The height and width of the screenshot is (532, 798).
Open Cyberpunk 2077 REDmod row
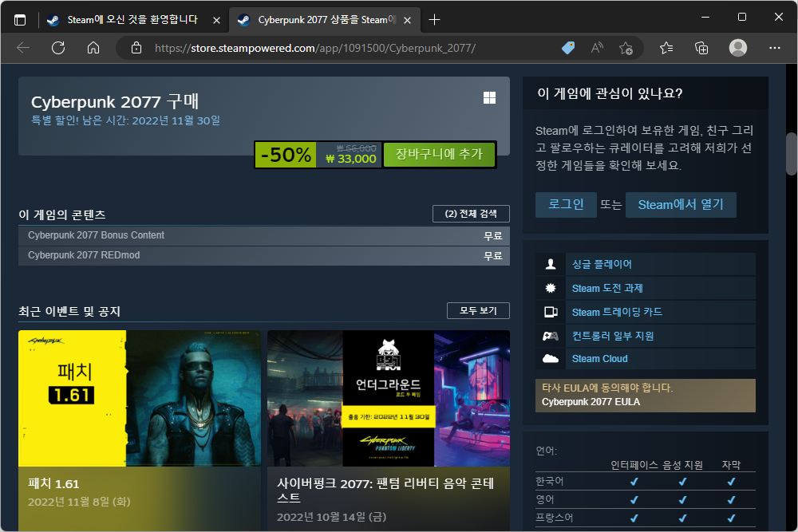263,255
